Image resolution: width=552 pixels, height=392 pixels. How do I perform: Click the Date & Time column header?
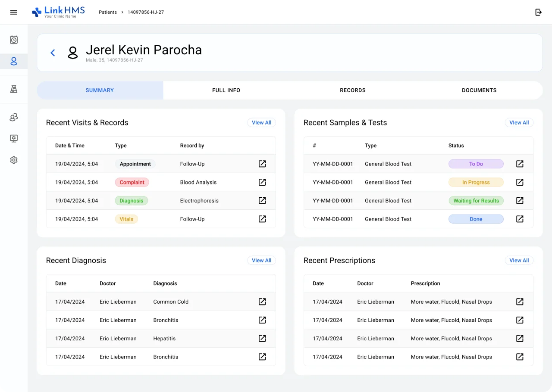point(70,146)
